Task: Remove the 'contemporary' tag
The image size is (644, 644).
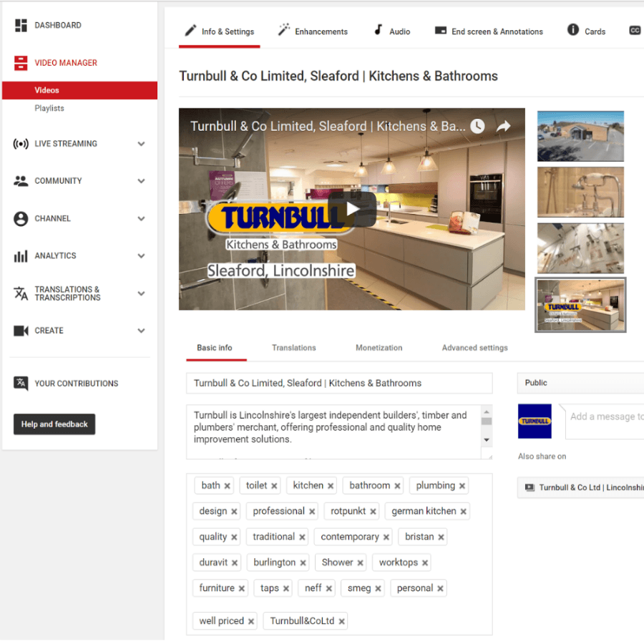Action: coord(386,537)
